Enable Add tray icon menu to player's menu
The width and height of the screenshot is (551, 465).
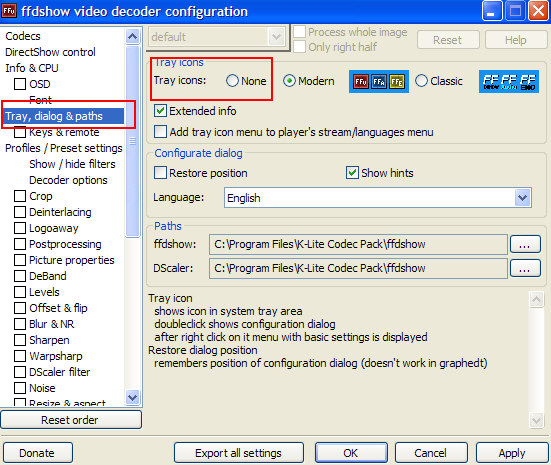point(160,132)
